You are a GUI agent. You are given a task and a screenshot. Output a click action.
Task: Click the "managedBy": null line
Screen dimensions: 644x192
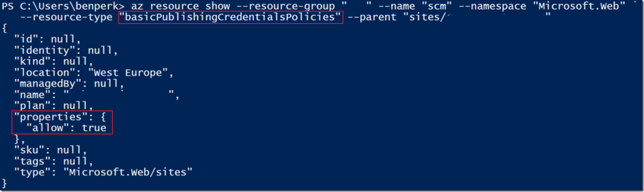pos(69,83)
